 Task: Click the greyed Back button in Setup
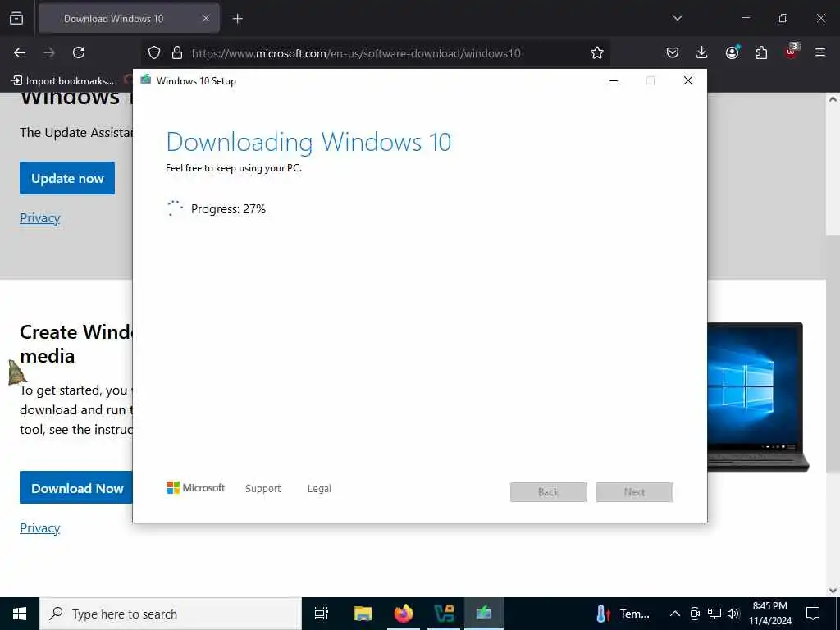click(x=549, y=492)
